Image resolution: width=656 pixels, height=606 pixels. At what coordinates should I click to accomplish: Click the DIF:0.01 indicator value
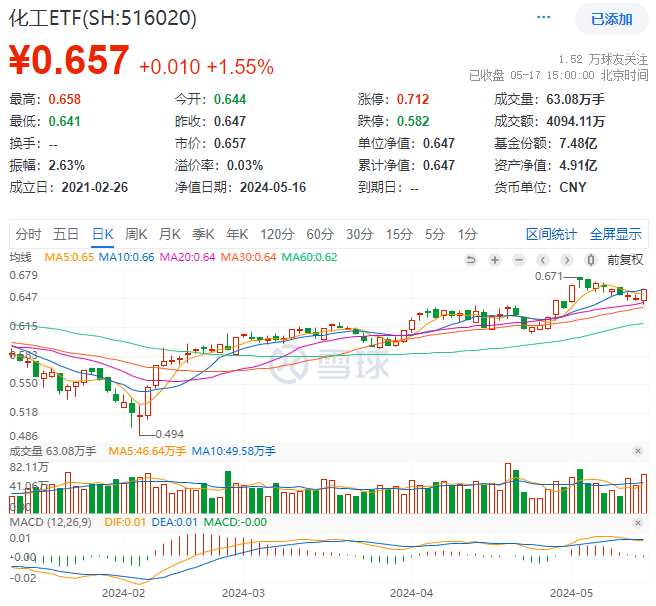(x=125, y=522)
